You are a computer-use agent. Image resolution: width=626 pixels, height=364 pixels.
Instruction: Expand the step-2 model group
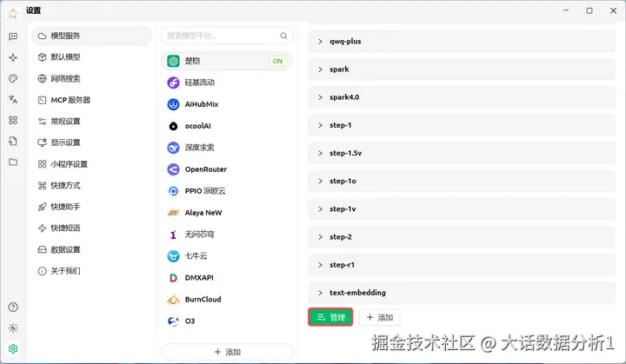tap(462, 237)
